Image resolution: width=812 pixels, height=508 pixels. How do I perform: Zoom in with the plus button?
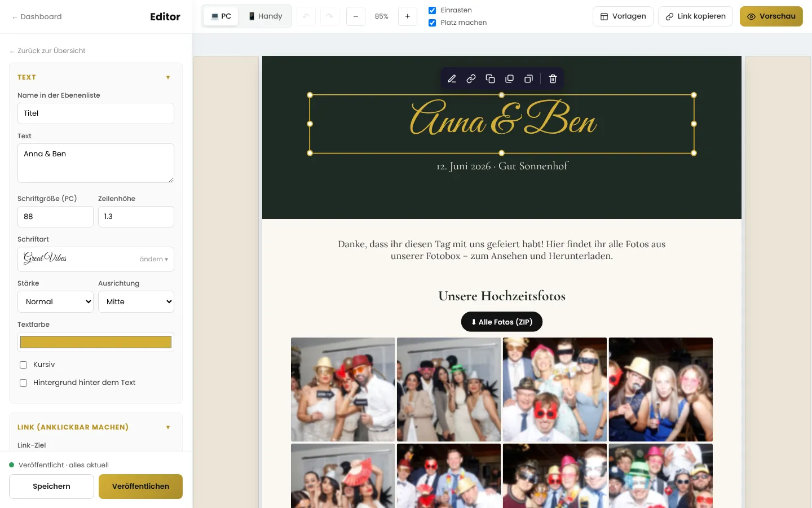pos(408,16)
